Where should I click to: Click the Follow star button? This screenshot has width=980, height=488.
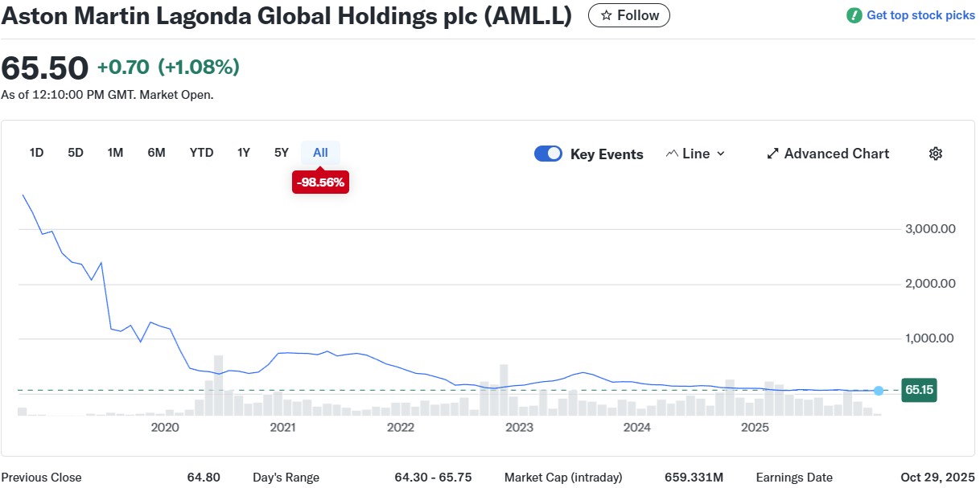(629, 15)
